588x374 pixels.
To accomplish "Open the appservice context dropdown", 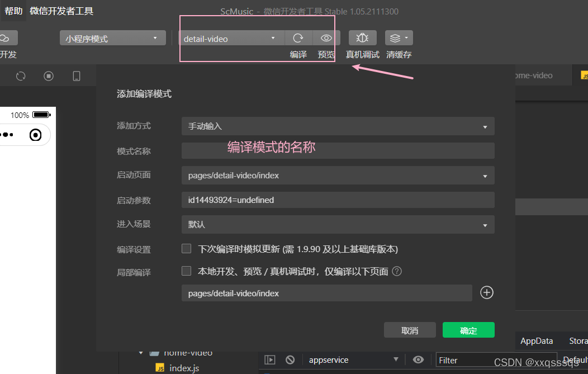I will click(353, 360).
